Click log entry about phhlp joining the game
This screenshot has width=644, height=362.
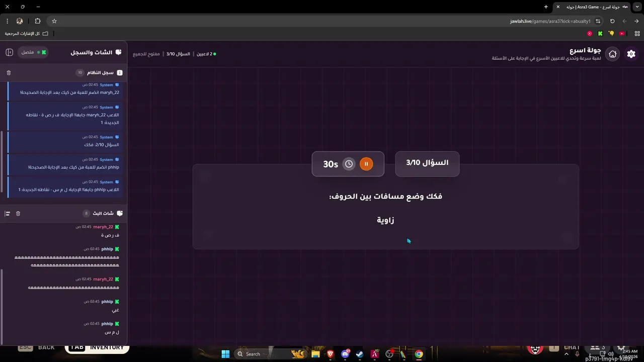(64, 163)
